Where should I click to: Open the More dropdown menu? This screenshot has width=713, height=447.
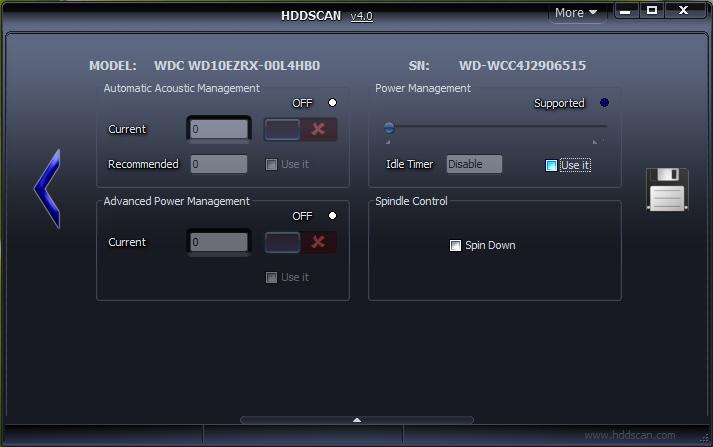pos(576,13)
